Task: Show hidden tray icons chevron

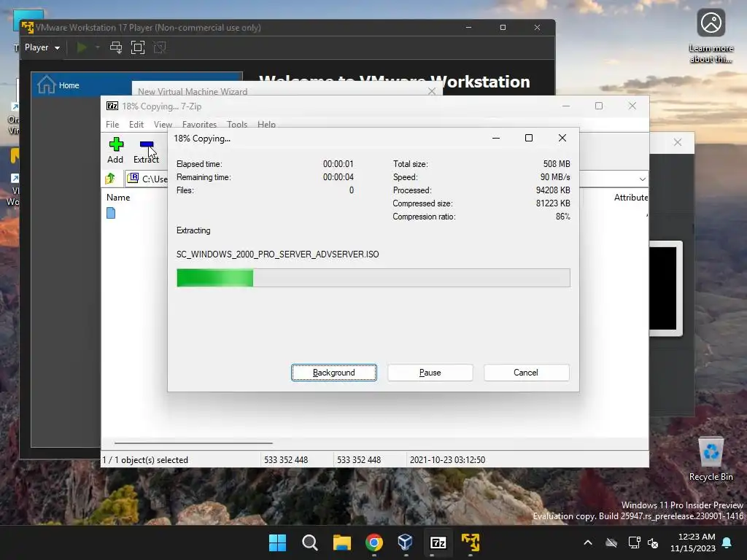Action: click(x=588, y=542)
